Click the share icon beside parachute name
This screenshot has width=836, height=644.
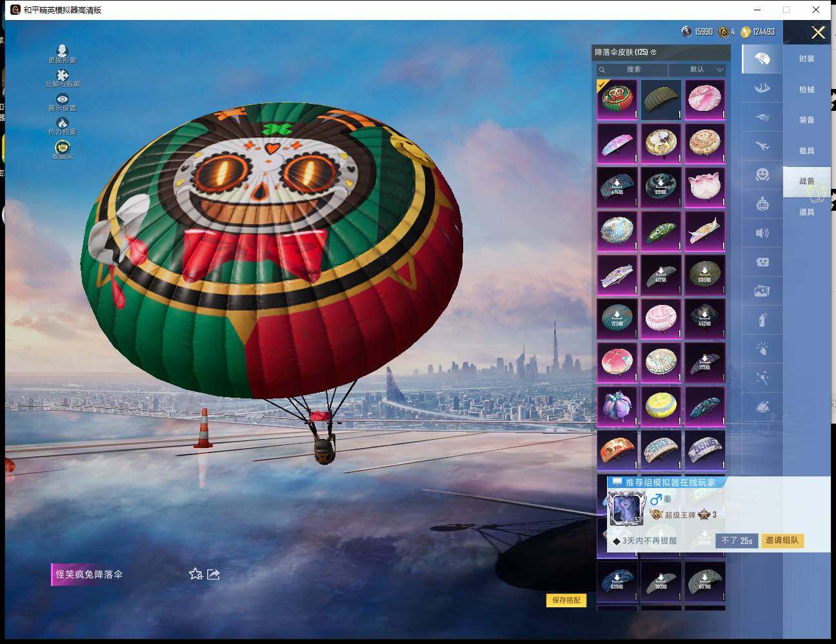[x=214, y=574]
